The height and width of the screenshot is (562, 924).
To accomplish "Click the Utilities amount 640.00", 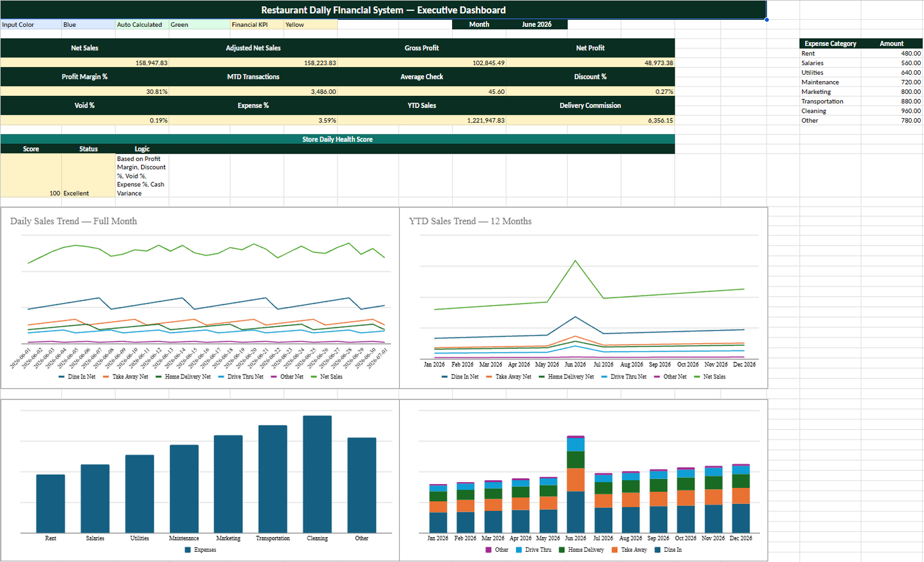I will [x=891, y=72].
